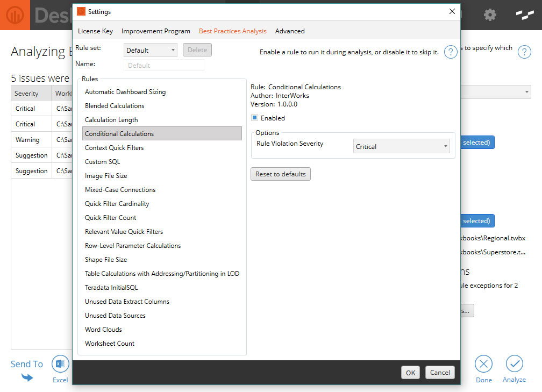
Task: Click the Analyze checkmark icon
Action: pyautogui.click(x=514, y=364)
